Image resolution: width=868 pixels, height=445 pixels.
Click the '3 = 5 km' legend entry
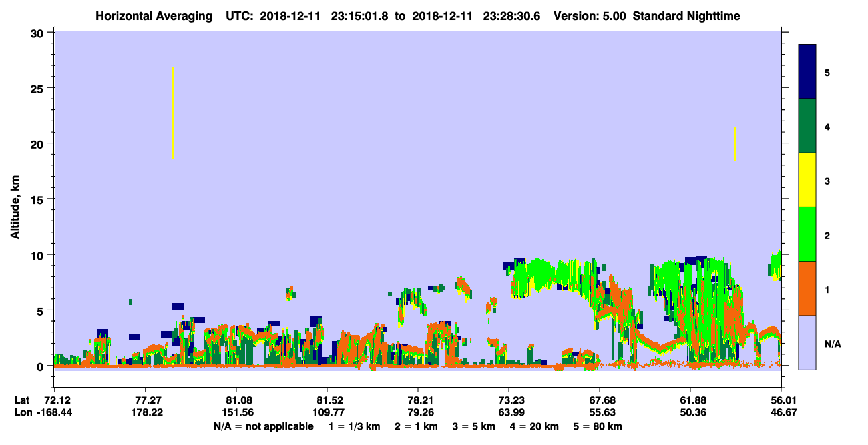coord(474,426)
